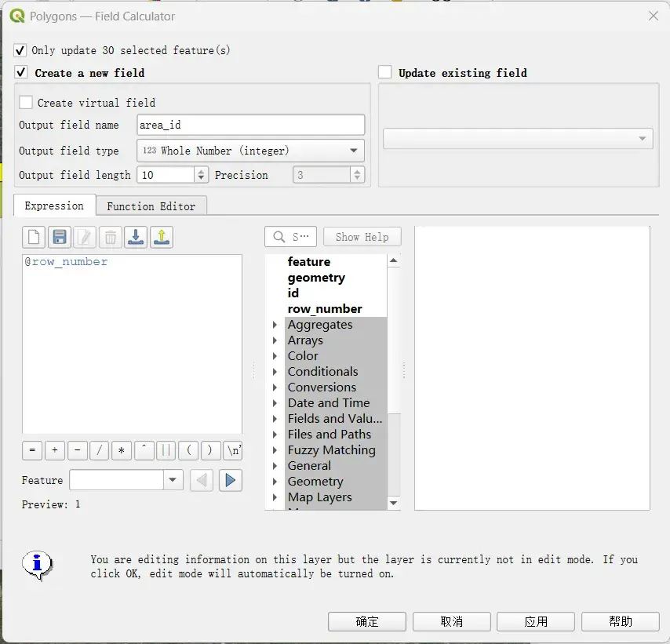Screen dimensions: 670x644
Task: Insert an opening parenthesis
Action: 188,450
